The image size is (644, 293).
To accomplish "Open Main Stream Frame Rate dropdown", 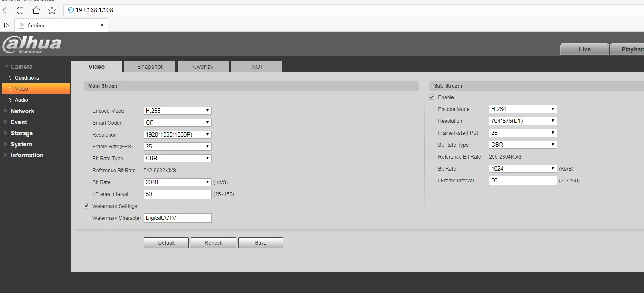I will [x=178, y=146].
